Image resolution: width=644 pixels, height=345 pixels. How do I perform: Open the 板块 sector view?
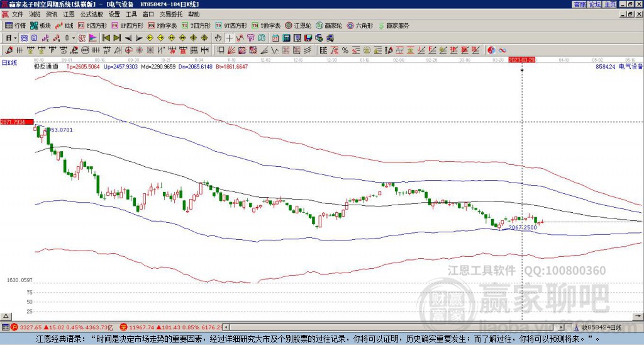pos(40,25)
